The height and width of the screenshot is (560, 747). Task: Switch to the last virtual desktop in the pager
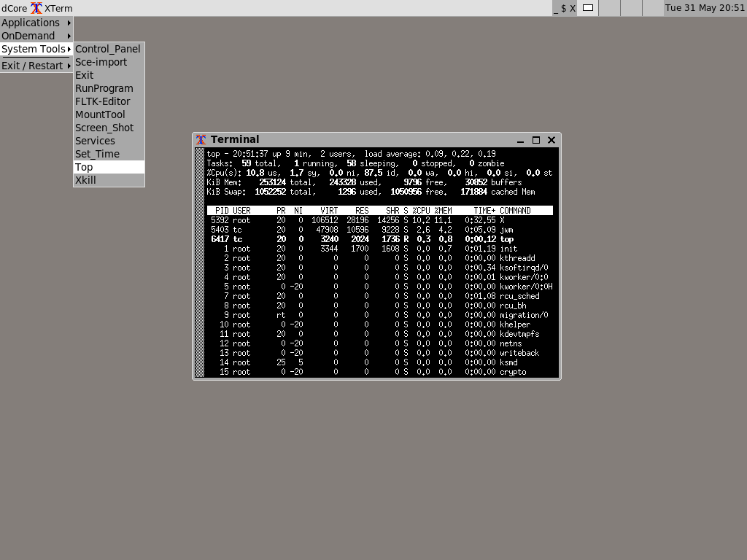coord(652,8)
